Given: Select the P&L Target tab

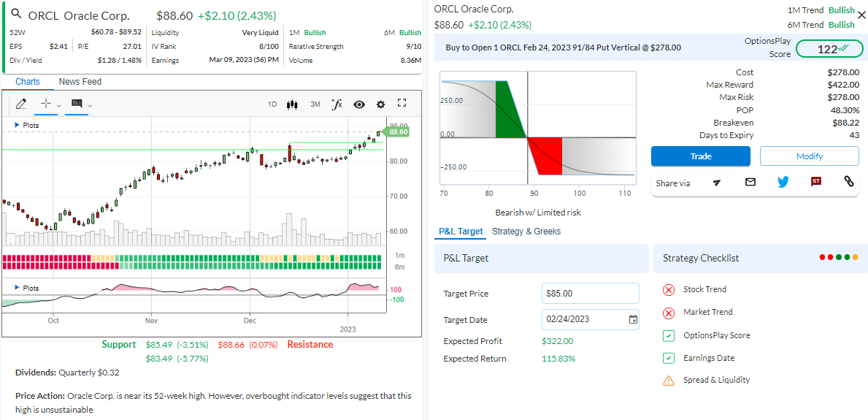Looking at the screenshot, I should click(461, 232).
